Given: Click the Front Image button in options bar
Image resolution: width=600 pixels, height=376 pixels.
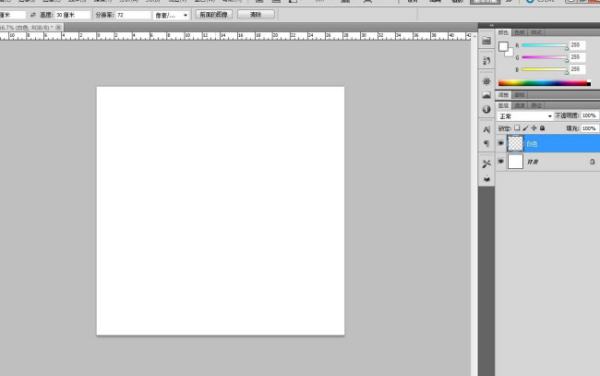Looking at the screenshot, I should click(x=214, y=15).
